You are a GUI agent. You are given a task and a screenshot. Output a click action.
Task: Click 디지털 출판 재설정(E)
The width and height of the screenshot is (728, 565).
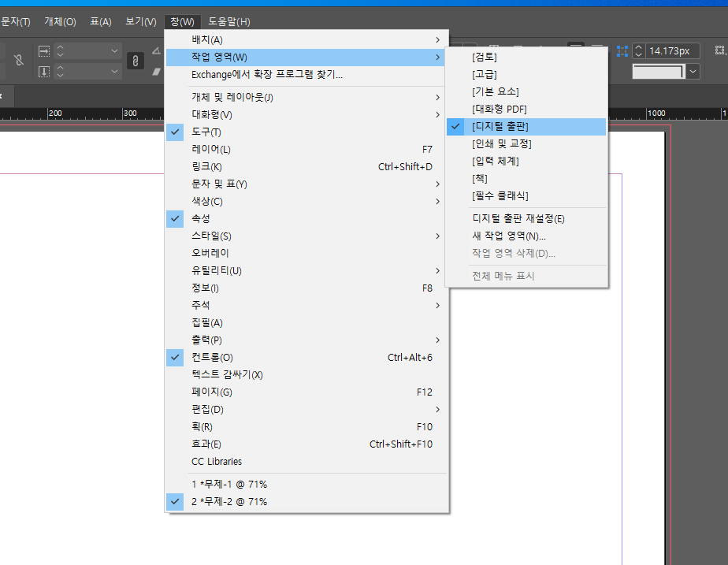[526, 218]
